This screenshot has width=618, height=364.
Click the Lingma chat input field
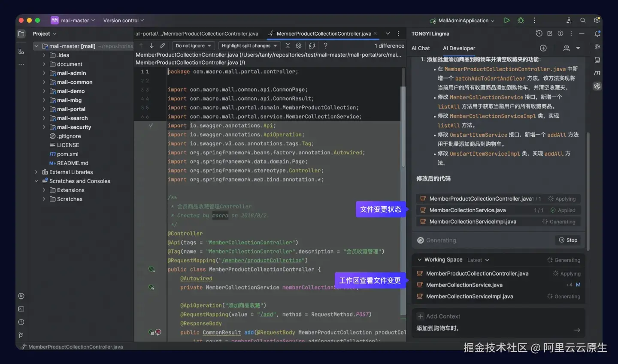pyautogui.click(x=494, y=328)
